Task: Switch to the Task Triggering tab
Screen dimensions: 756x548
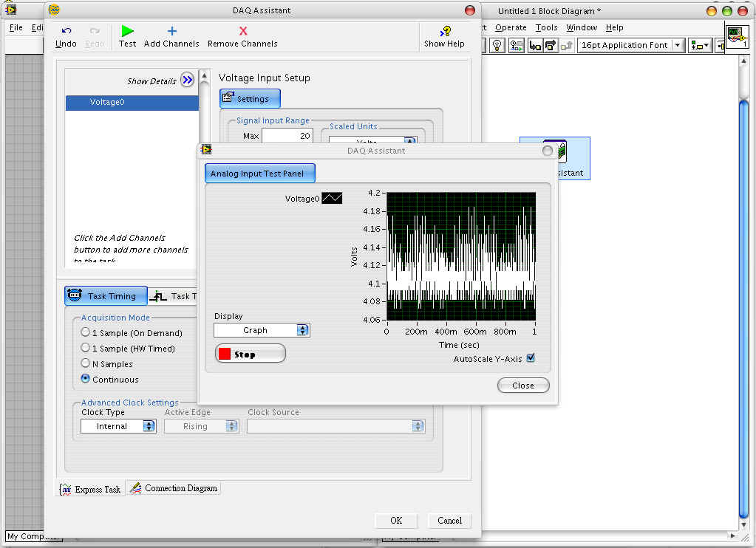Action: 174,296
